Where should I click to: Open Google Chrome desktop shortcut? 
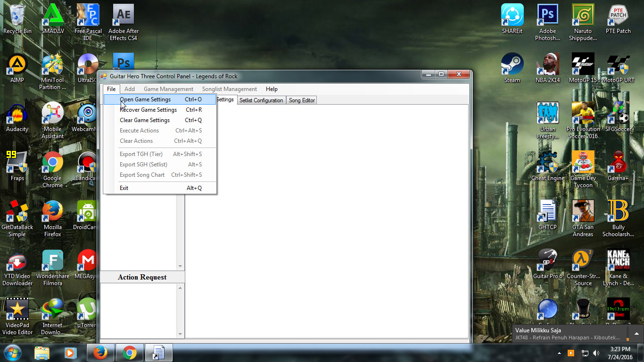53,170
